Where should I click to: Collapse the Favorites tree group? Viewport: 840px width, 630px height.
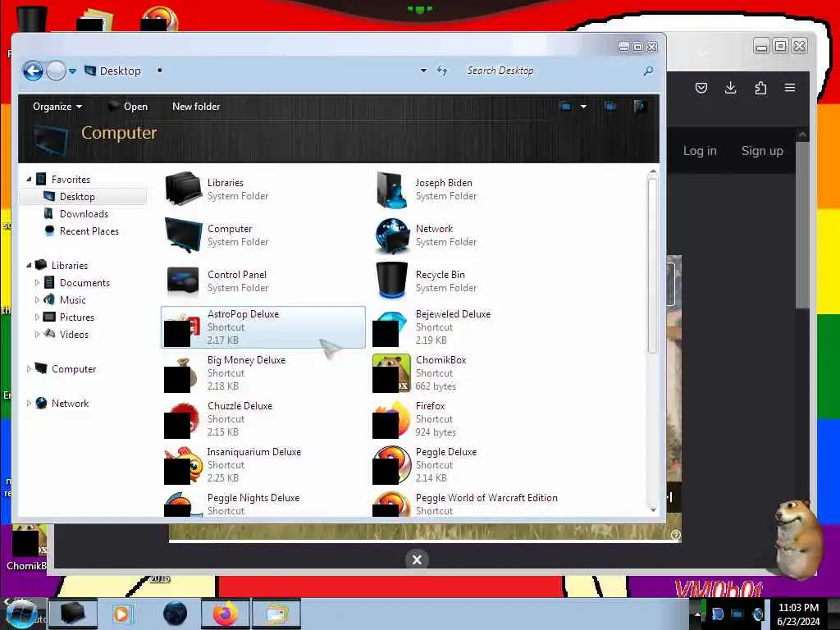pyautogui.click(x=29, y=180)
